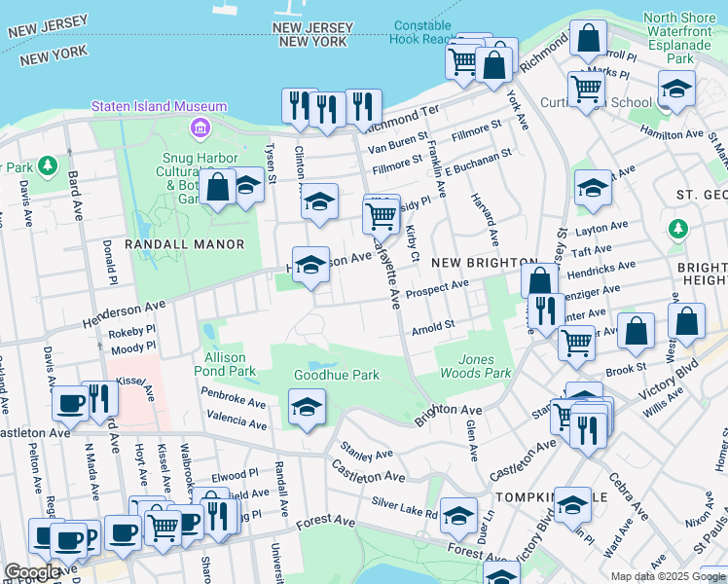The width and height of the screenshot is (728, 584).
Task: Select the Hamilton Ave street label
Action: [x=672, y=132]
